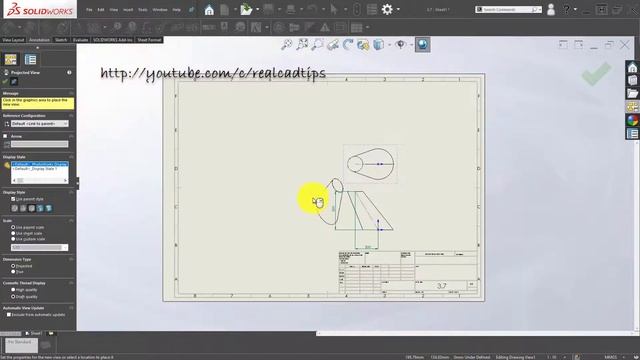Viewport: 640px width, 360px height.
Task: Collapse Cosmetic Thread Display section
Action: [71, 283]
